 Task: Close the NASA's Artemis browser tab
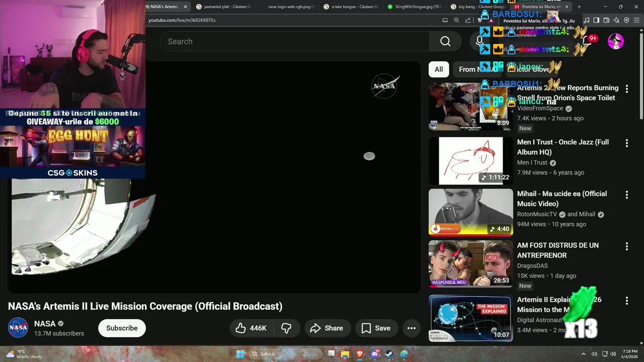coord(185,7)
